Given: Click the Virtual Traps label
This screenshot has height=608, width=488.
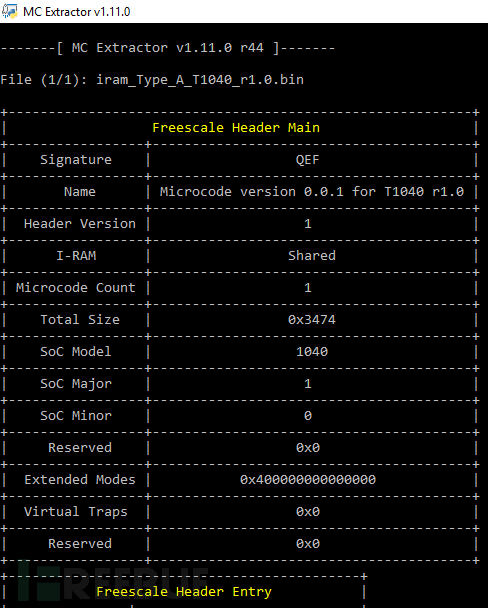Looking at the screenshot, I should (76, 512).
